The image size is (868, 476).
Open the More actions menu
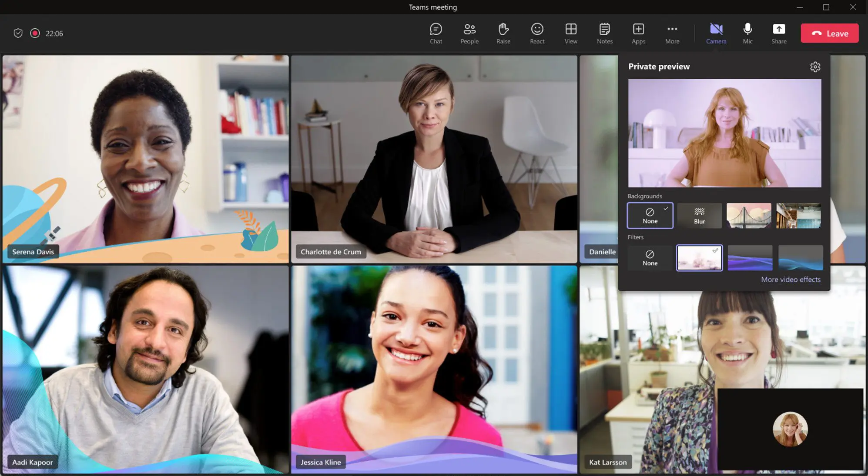click(x=672, y=33)
